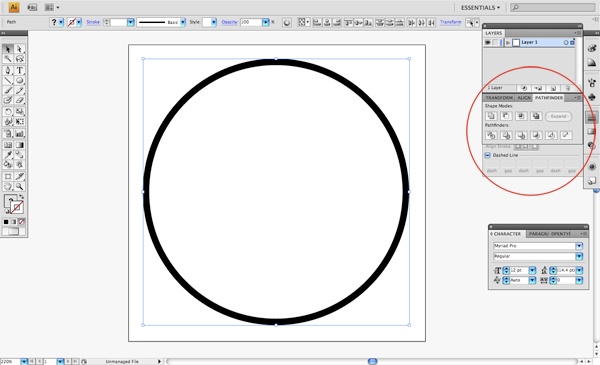Viewport: 600px width, 365px height.
Task: Click the Crop pathfinder icon
Action: coord(536,135)
